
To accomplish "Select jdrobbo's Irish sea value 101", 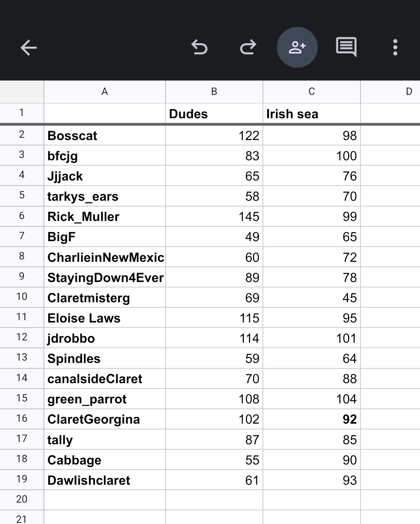I will 311,338.
